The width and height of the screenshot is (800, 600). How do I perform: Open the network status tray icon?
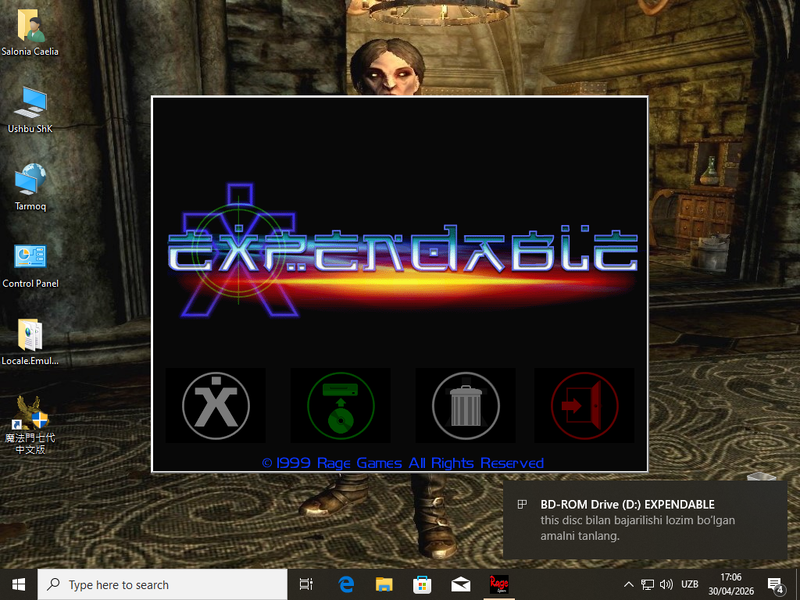(x=647, y=585)
